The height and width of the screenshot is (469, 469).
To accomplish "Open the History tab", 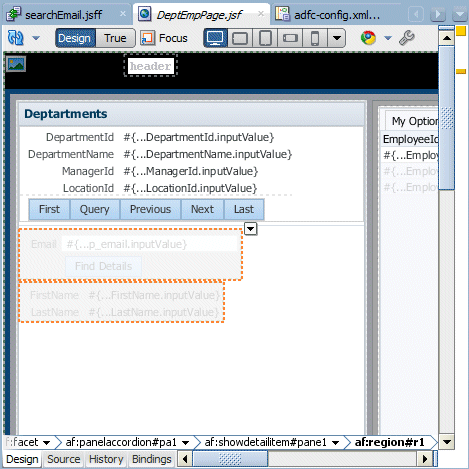I will (x=106, y=459).
